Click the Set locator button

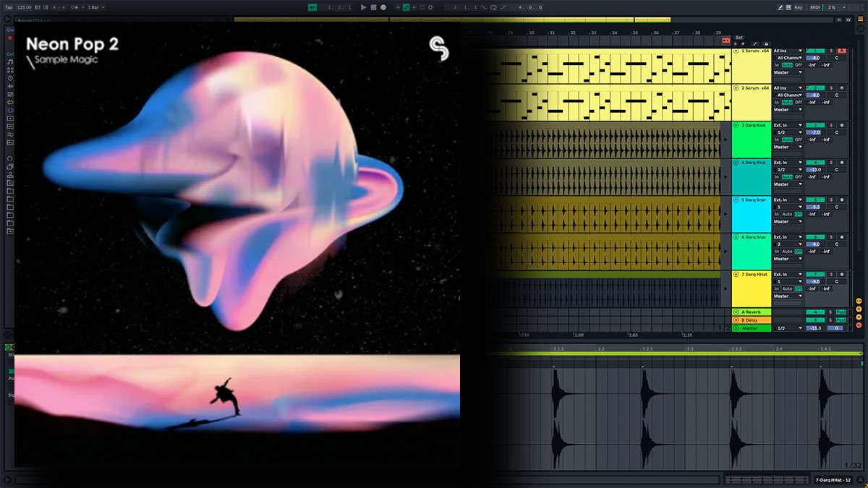click(739, 38)
